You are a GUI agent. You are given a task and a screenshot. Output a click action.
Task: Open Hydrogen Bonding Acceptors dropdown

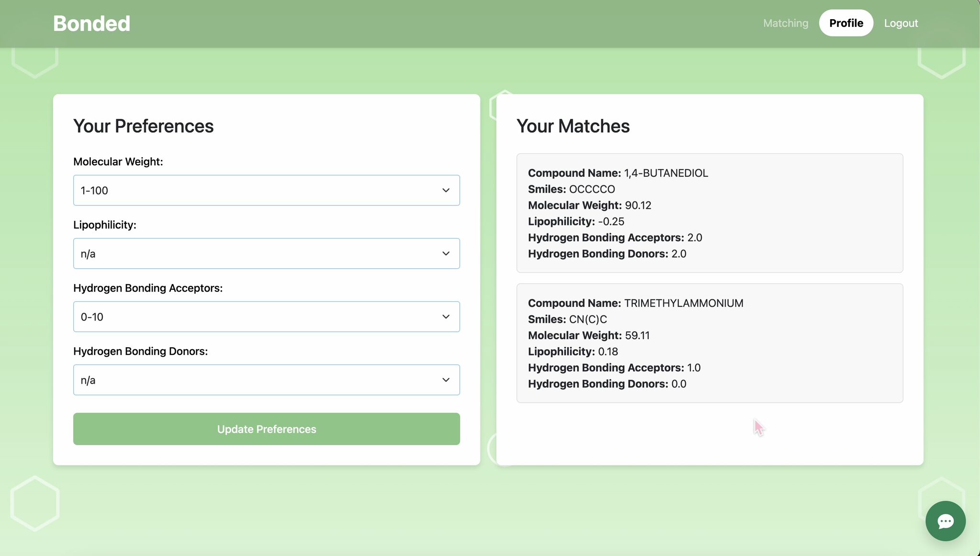pyautogui.click(x=267, y=317)
